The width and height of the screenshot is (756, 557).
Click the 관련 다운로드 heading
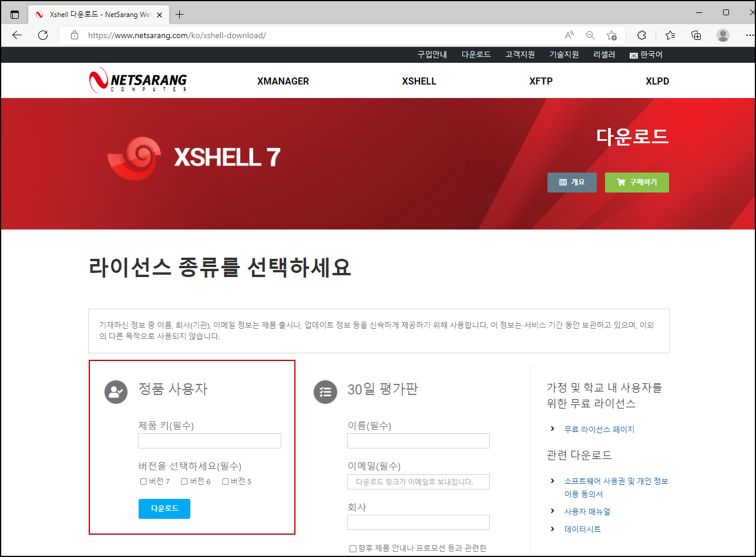pyautogui.click(x=579, y=455)
